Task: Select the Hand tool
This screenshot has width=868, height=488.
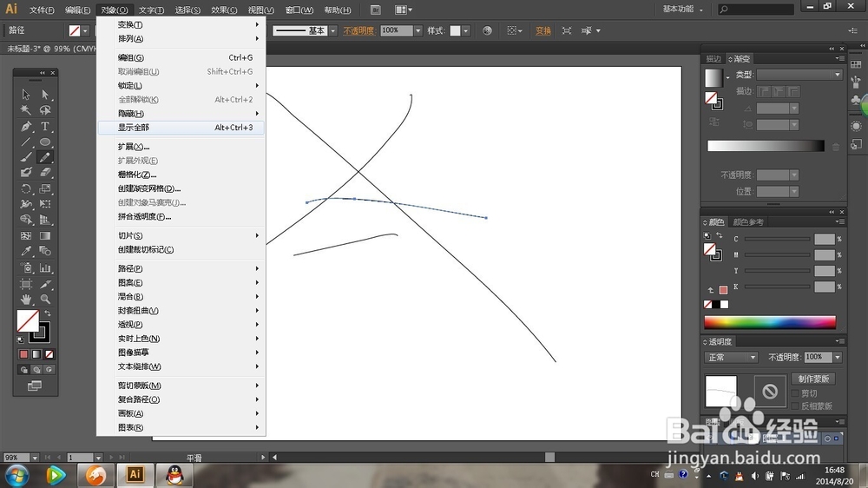Action: pos(26,300)
